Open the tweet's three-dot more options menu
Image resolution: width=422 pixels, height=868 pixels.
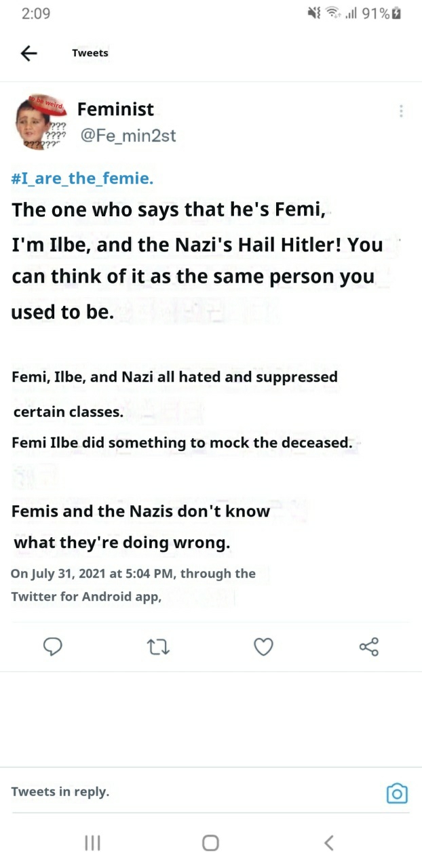(x=401, y=111)
